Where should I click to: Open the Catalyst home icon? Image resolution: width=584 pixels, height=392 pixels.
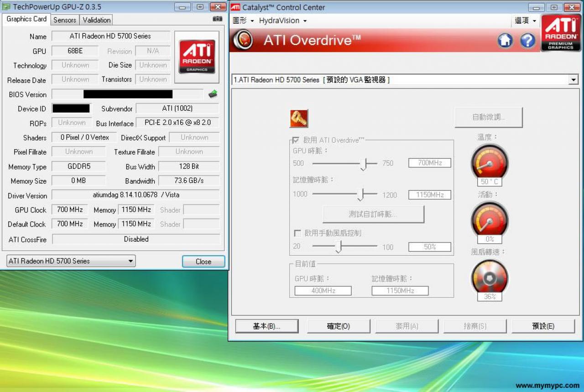505,41
